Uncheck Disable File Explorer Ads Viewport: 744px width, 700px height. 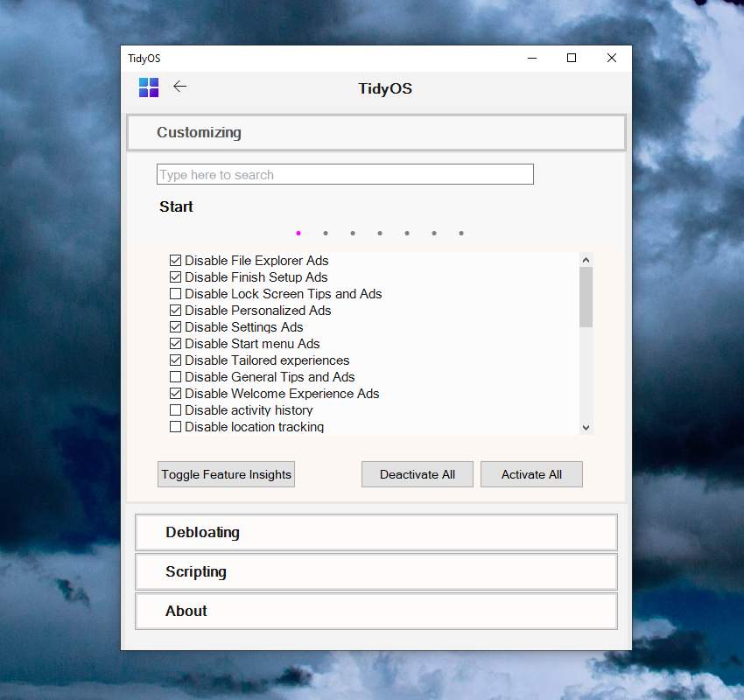[x=176, y=261]
